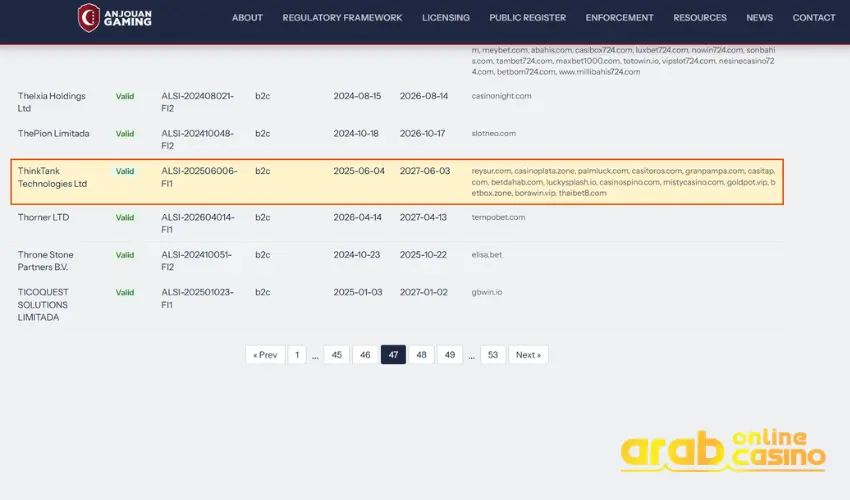The height and width of the screenshot is (500, 850).
Task: Go to page 49
Action: tap(449, 355)
